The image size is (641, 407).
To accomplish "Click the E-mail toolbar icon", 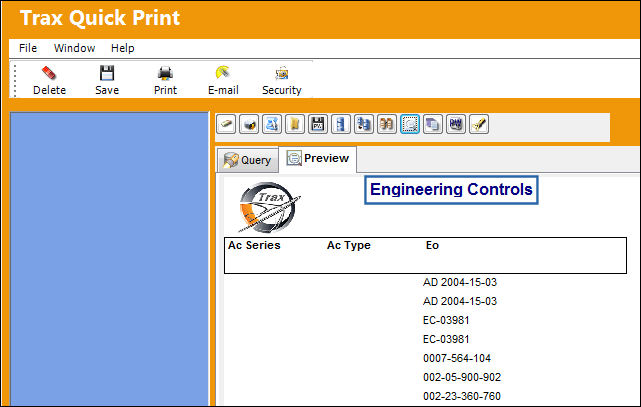I will (223, 73).
